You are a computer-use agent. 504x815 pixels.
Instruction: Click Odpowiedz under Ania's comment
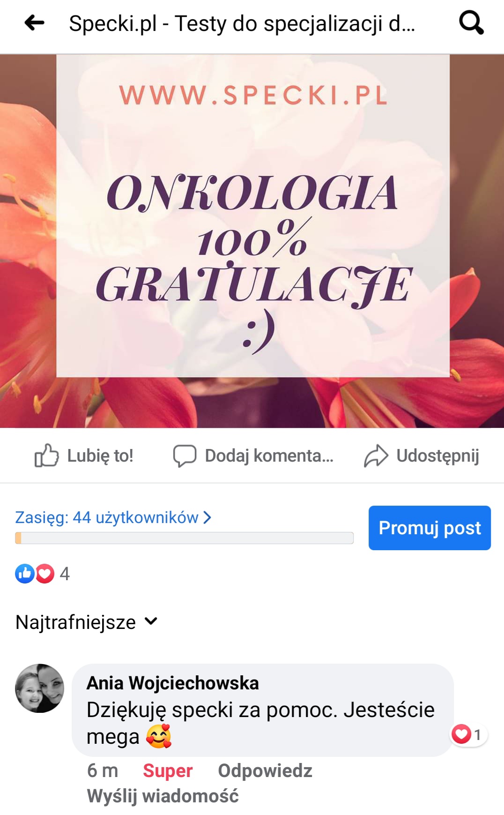pos(265,770)
